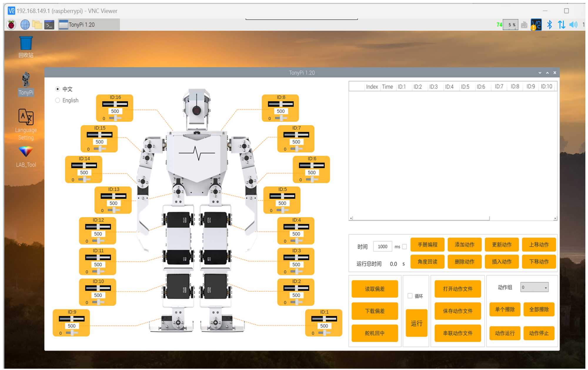Screen dimensions: 588x370
Task: Open the volume speaker tray icon
Action: tap(573, 25)
